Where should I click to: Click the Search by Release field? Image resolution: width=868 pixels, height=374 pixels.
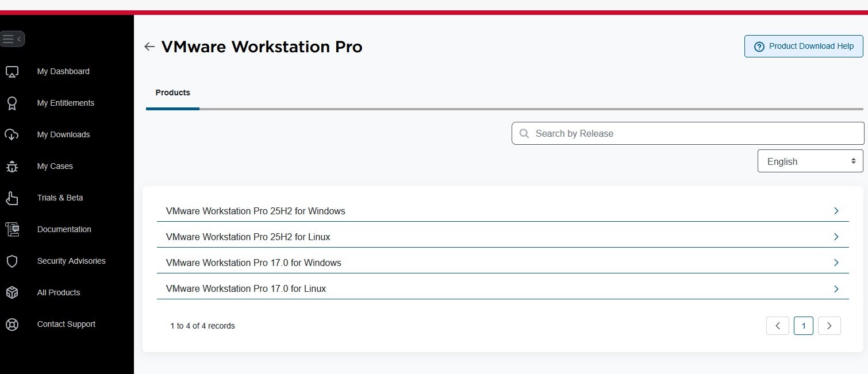tap(688, 133)
